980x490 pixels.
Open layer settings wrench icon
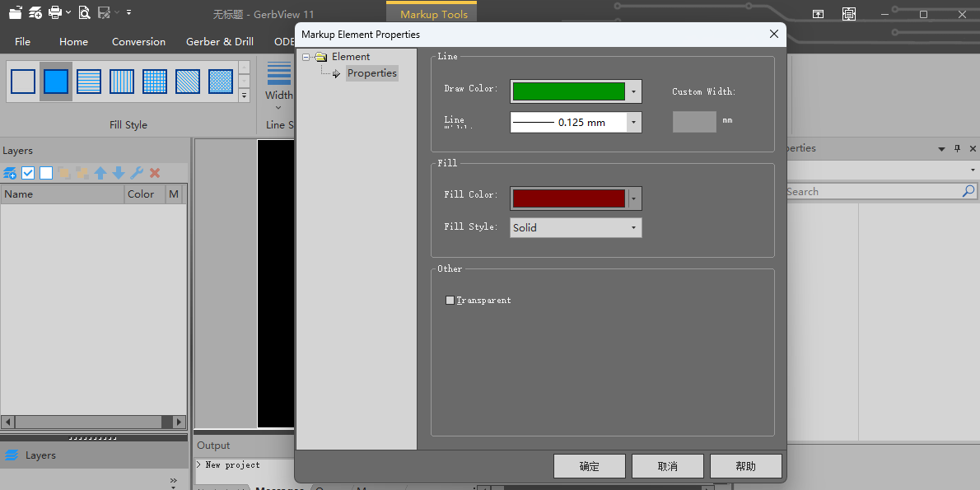point(137,173)
